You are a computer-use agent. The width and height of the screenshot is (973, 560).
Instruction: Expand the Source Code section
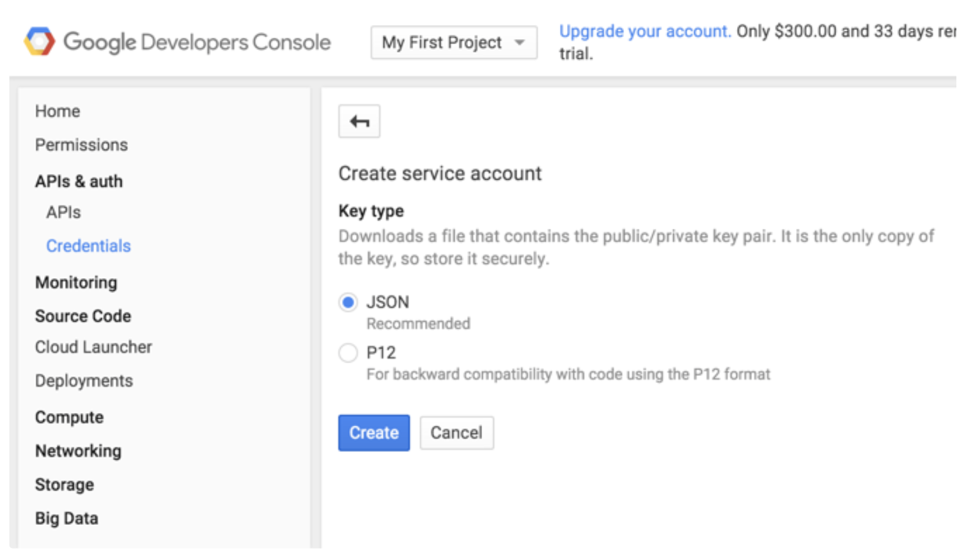pyautogui.click(x=83, y=316)
